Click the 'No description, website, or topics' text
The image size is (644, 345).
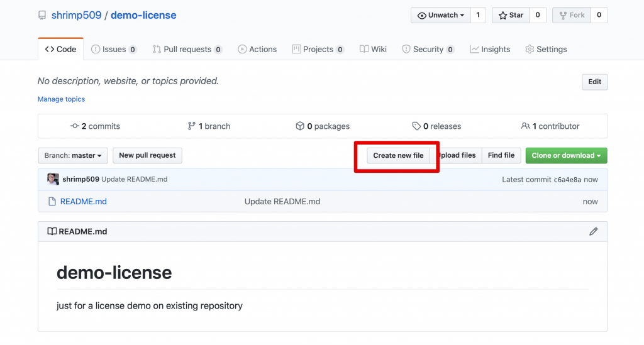128,81
